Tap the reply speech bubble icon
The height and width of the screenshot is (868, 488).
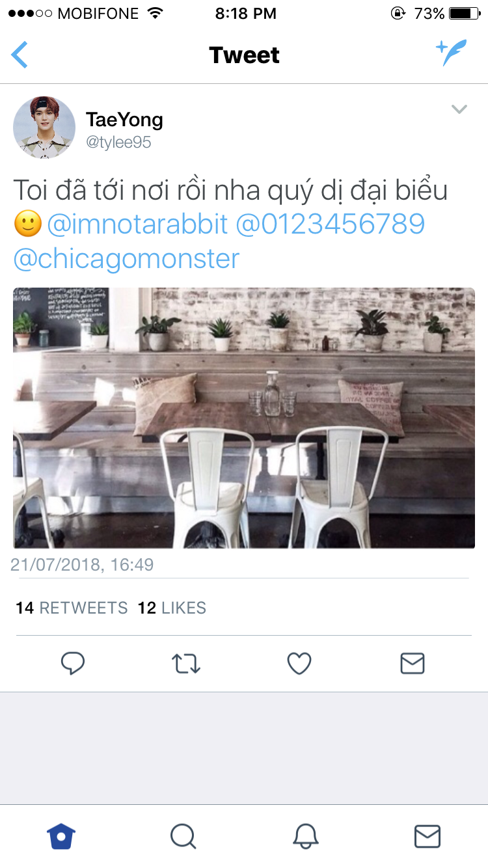click(73, 664)
